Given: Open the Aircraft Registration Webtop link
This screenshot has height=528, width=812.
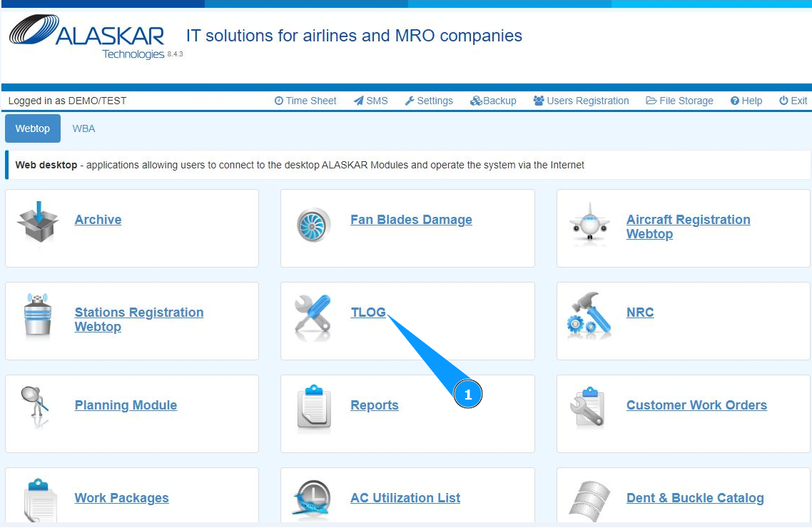Looking at the screenshot, I should pyautogui.click(x=689, y=227).
